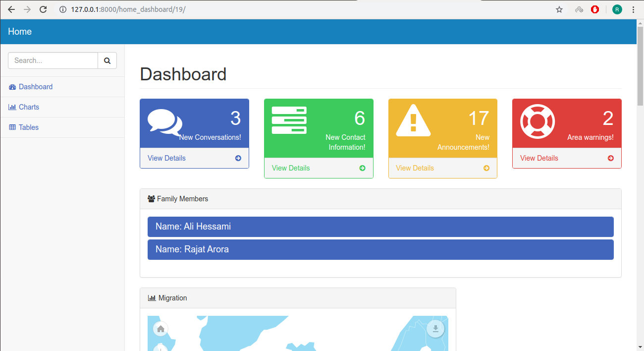This screenshot has width=644, height=351.
Task: Click the lifebuoy area warnings icon
Action: click(x=537, y=121)
